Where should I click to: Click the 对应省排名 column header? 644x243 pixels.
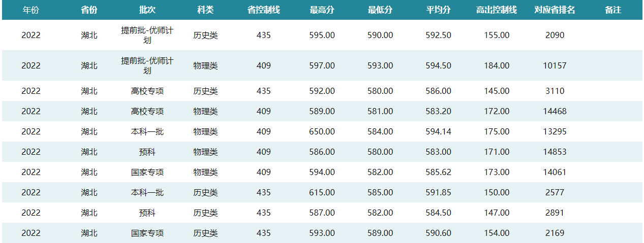coord(555,10)
